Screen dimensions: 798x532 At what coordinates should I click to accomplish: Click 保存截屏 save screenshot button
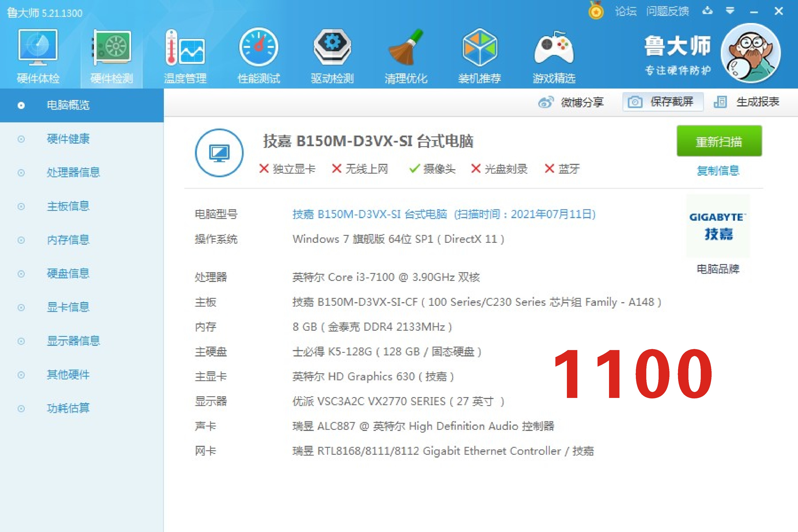663,102
